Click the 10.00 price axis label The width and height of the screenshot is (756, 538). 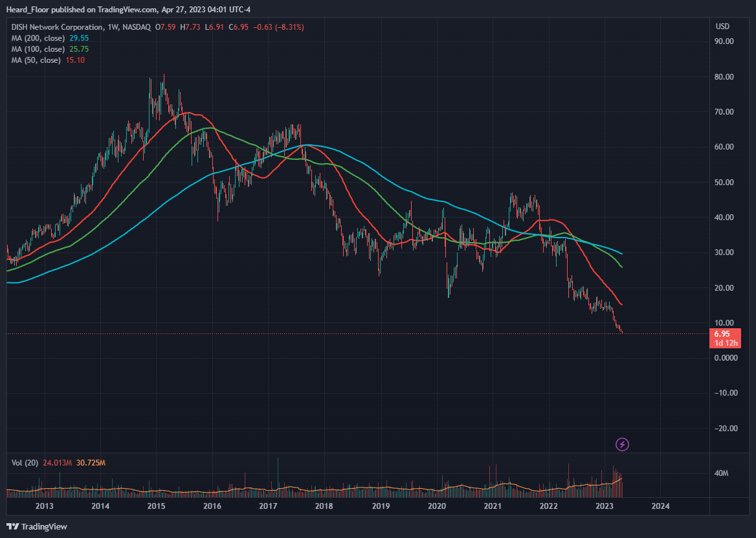(x=724, y=323)
